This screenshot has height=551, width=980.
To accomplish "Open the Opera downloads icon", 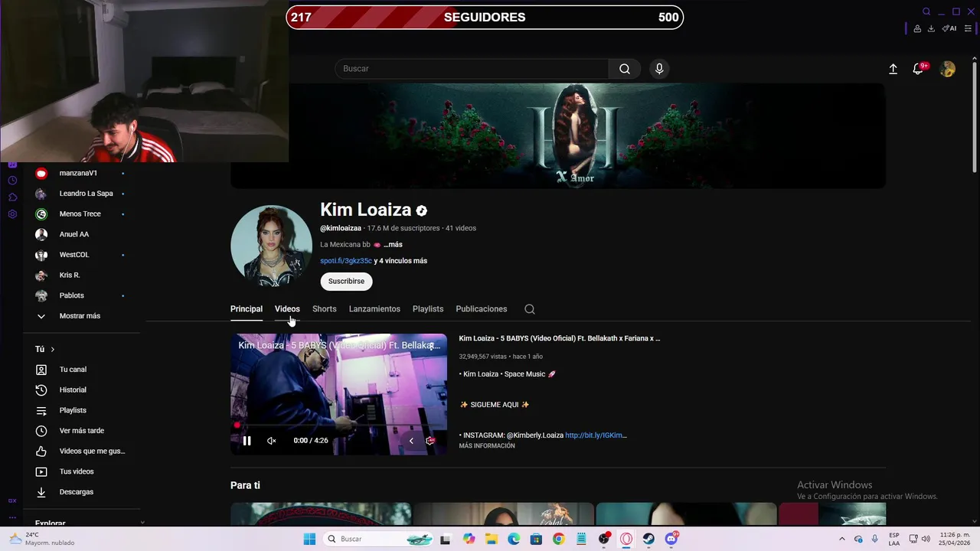I will pos(931,28).
